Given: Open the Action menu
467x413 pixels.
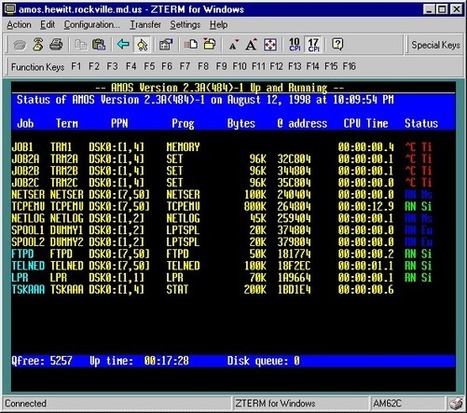Looking at the screenshot, I should click(x=19, y=25).
